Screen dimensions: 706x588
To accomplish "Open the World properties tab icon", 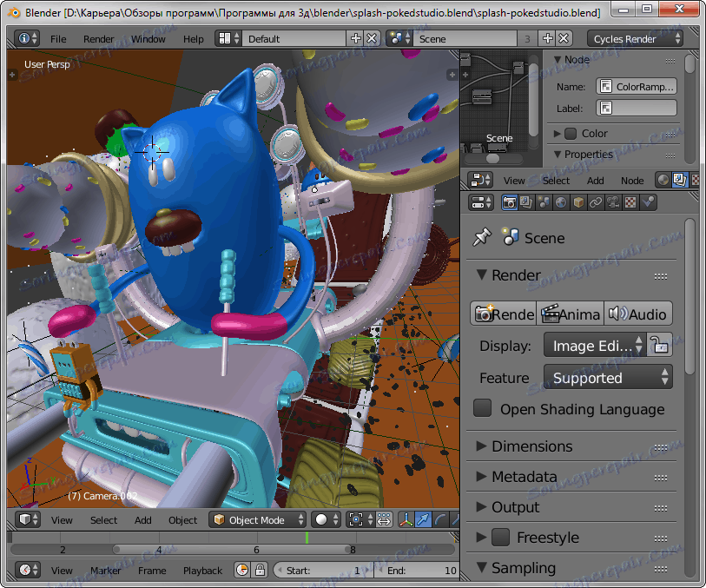I will tap(559, 202).
